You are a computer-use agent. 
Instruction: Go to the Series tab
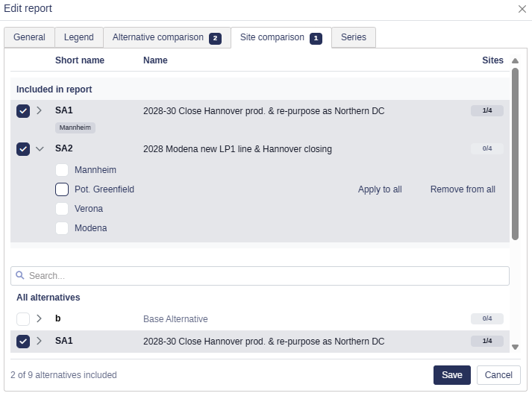354,37
